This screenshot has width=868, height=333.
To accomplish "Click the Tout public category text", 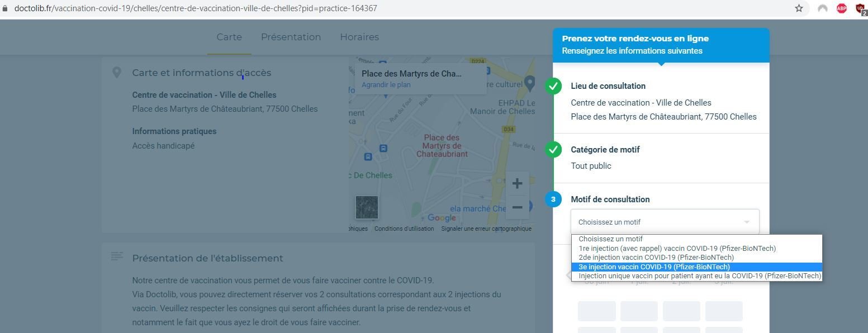I will pyautogui.click(x=591, y=166).
